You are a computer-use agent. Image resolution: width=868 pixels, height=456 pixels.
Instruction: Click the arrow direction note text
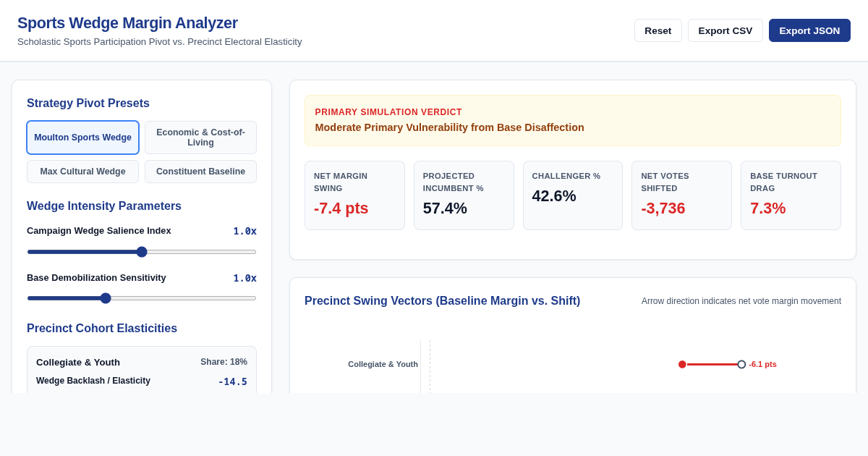pos(741,301)
